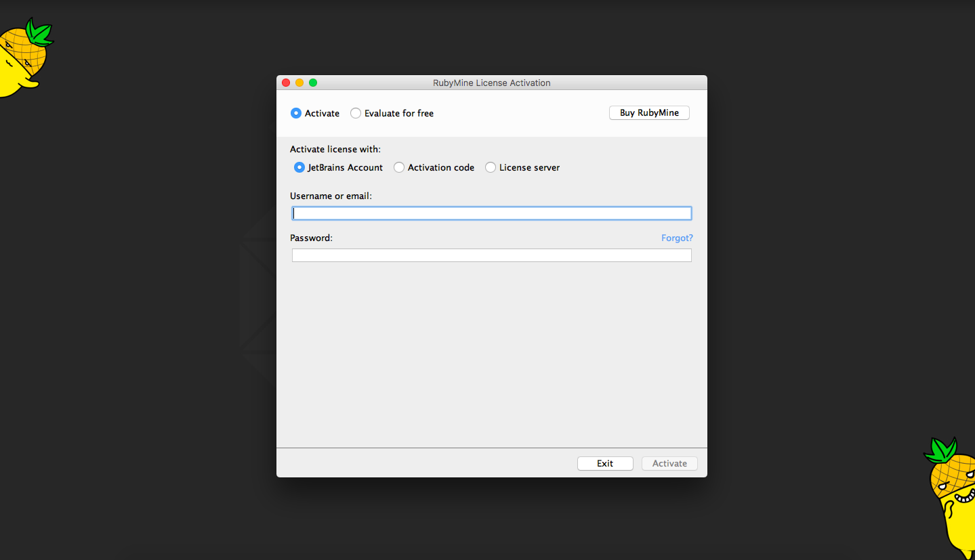Click the Buy RubyMine button
Viewport: 975px width, 560px height.
tap(649, 113)
